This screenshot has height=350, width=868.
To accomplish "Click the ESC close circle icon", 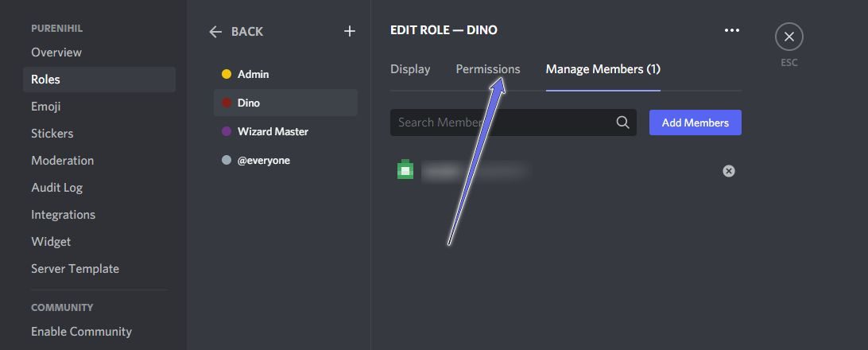I will [789, 37].
